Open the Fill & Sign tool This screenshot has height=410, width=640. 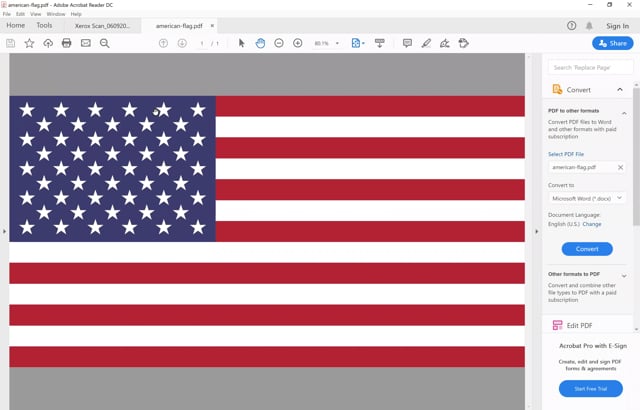(444, 43)
